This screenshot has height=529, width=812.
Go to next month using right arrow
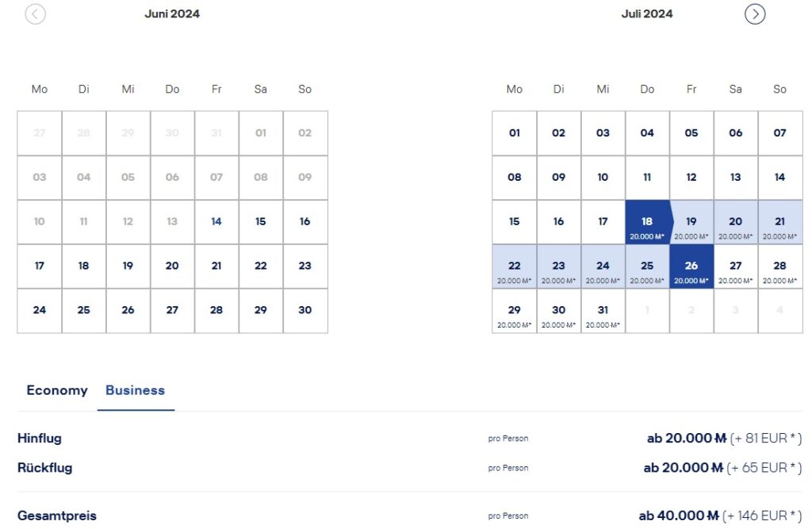click(x=755, y=13)
